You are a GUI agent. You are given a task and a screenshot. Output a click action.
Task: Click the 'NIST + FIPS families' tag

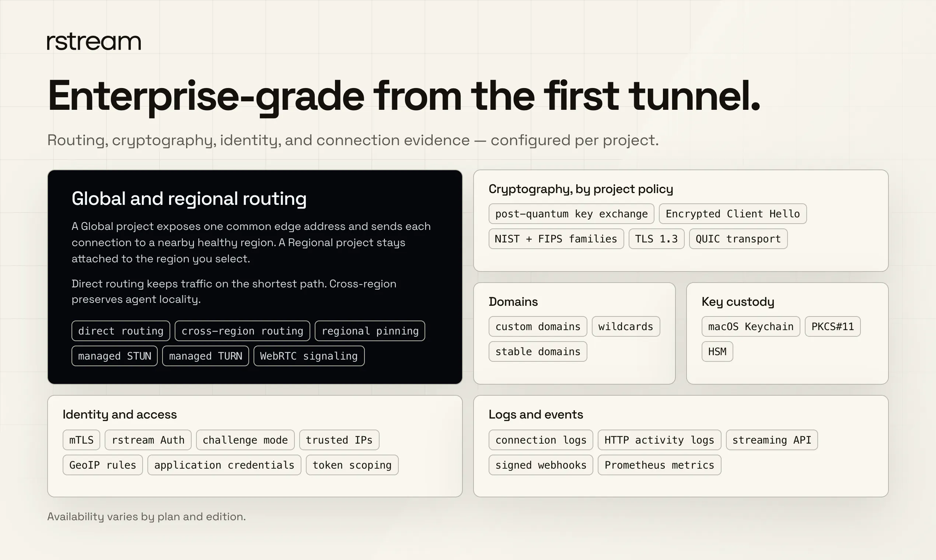coord(556,239)
